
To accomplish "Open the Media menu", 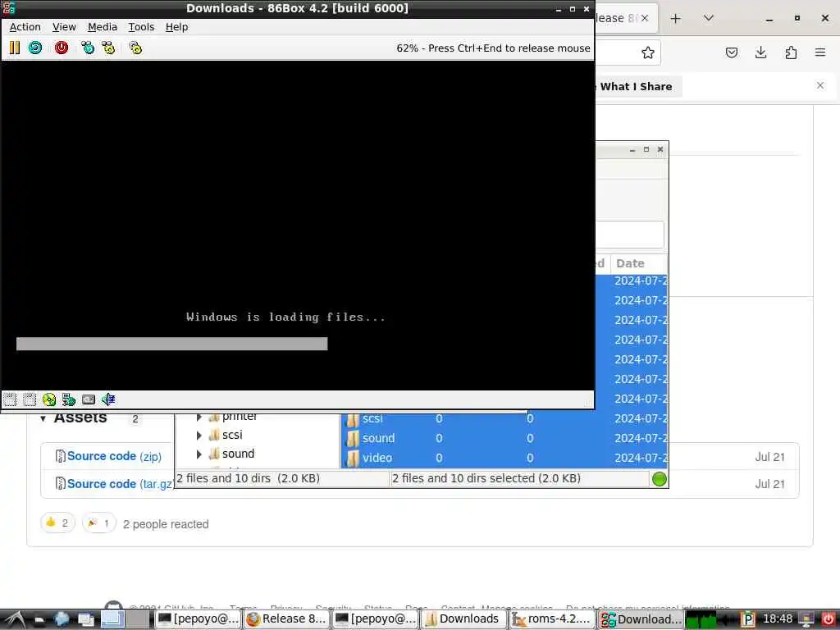I will 103,27.
